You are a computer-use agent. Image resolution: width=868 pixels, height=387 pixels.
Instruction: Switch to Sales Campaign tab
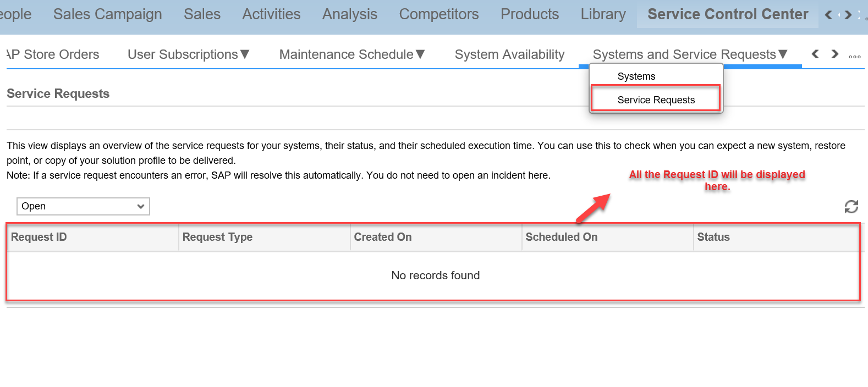click(108, 14)
